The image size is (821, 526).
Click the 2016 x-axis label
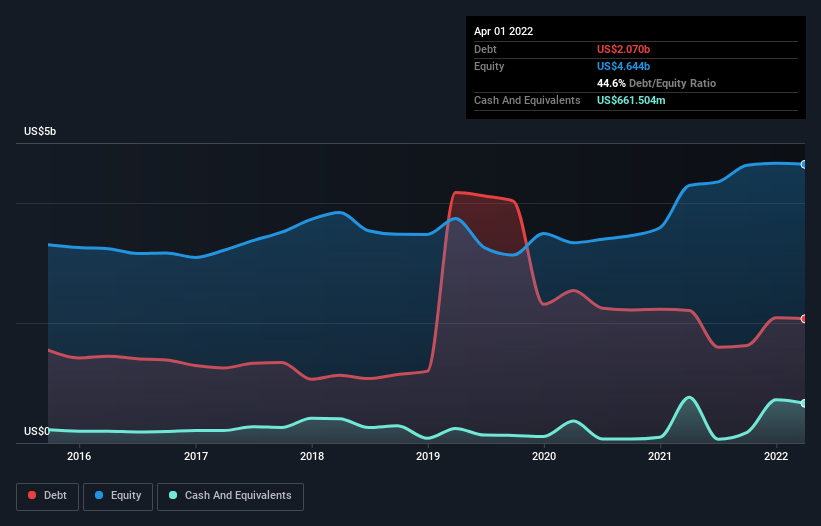79,456
